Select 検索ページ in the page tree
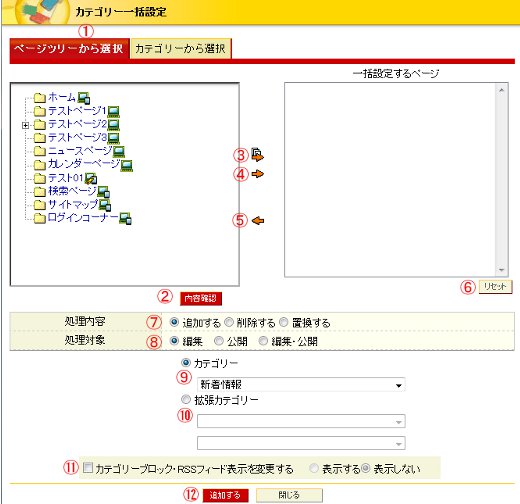The image size is (520, 504). (72, 191)
